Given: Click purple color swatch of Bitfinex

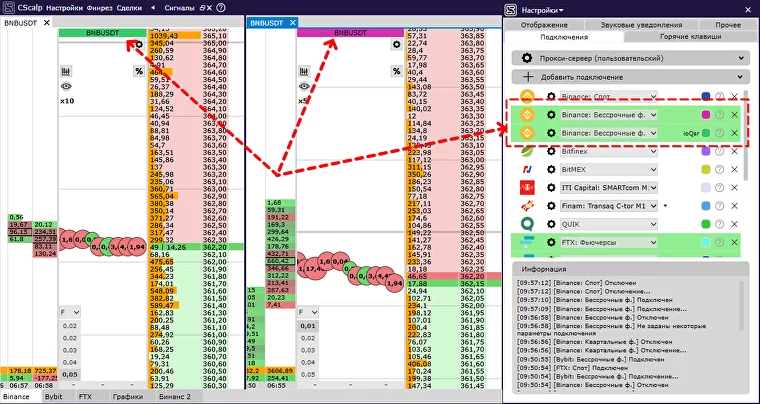Looking at the screenshot, I should coord(706,151).
